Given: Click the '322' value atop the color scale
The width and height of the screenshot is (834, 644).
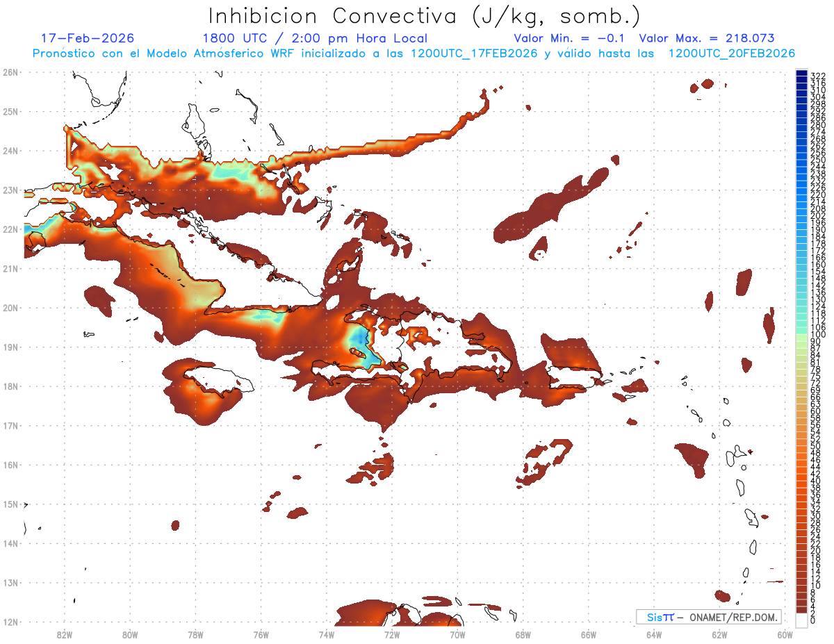Looking at the screenshot, I should coord(817,76).
